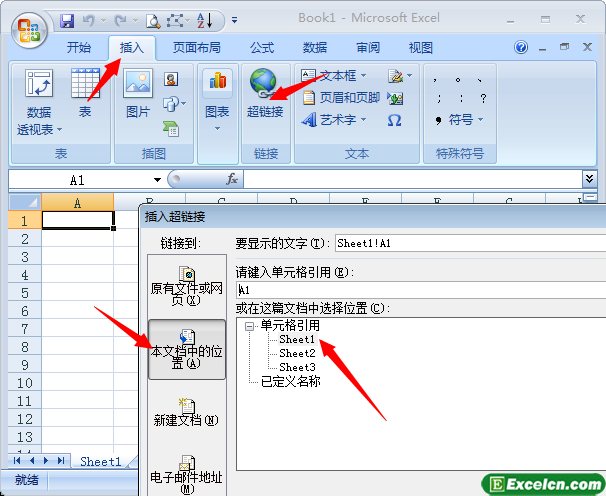Select Sheet3 in the location tree

(x=297, y=367)
